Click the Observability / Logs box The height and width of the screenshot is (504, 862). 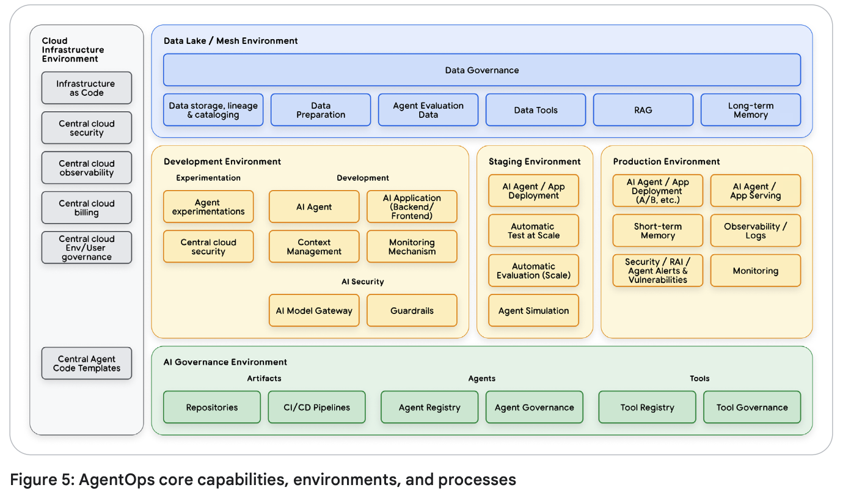pos(755,230)
